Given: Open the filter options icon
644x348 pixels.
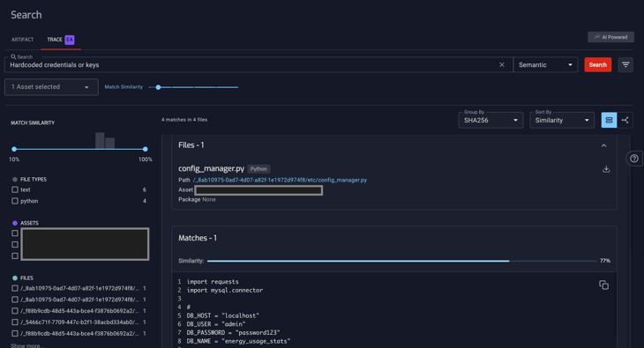Looking at the screenshot, I should pos(625,65).
